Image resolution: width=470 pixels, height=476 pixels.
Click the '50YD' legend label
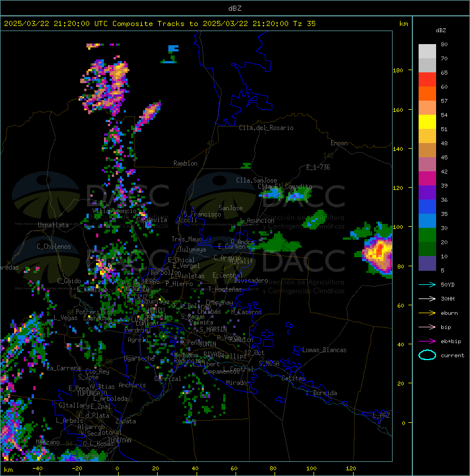[x=447, y=285]
